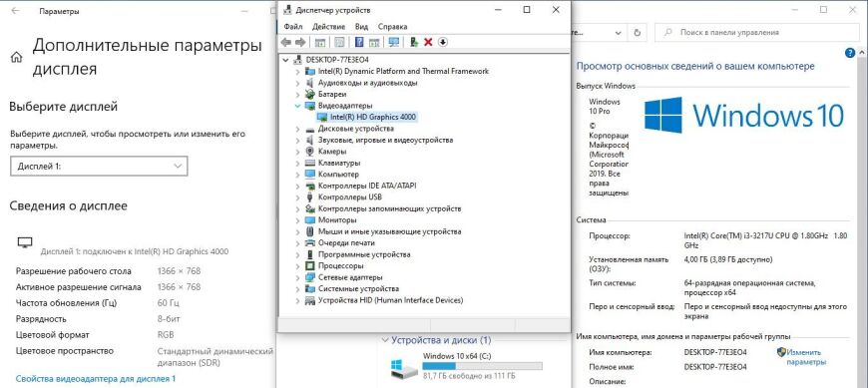The height and width of the screenshot is (388, 868).
Task: Collapse the Видеоадаптеры node
Action: (x=298, y=105)
